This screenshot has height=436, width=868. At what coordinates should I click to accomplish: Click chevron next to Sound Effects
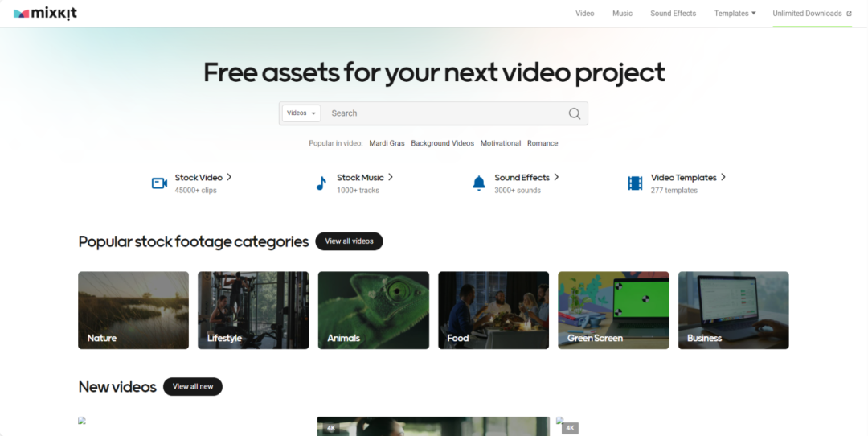pos(556,177)
